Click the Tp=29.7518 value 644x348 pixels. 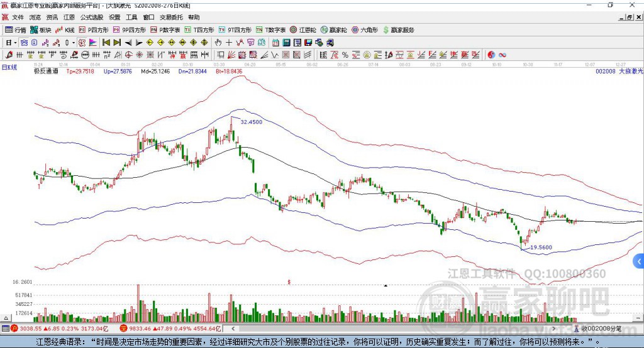coord(80,71)
